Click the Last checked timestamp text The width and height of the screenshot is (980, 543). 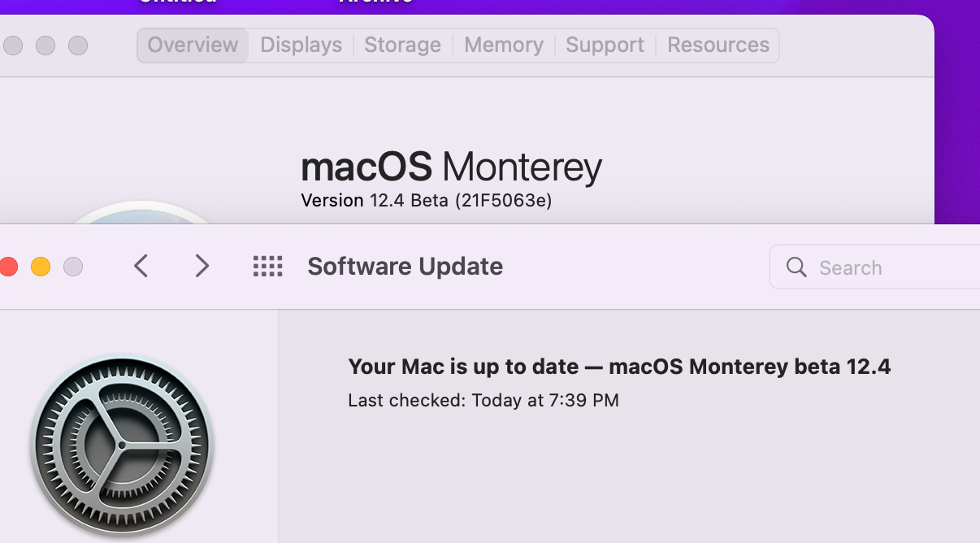point(483,400)
